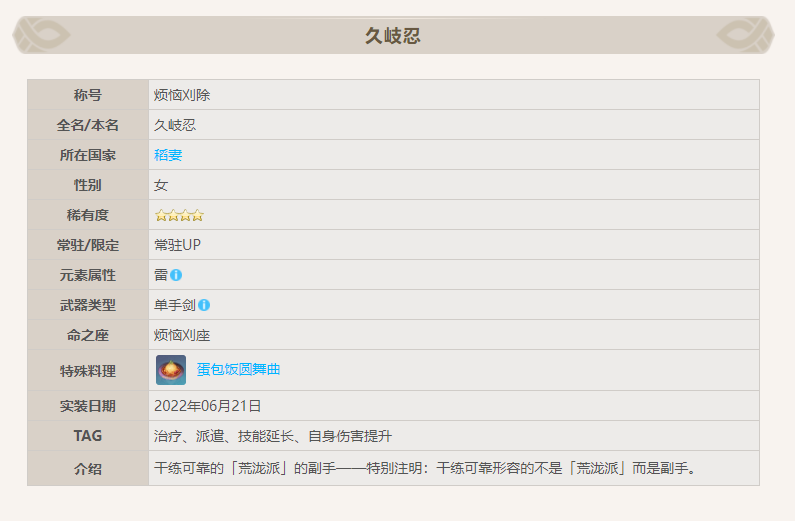Open the 蛋包饭圆舞曲 dish thumbnail image
This screenshot has height=521, width=795.
point(171,370)
